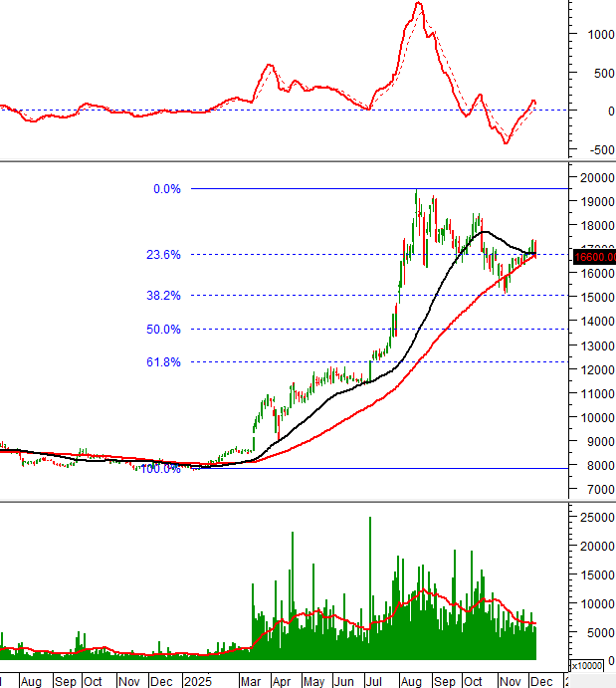Click the 0.0% Fibonacci level label
The image size is (616, 688).
166,189
